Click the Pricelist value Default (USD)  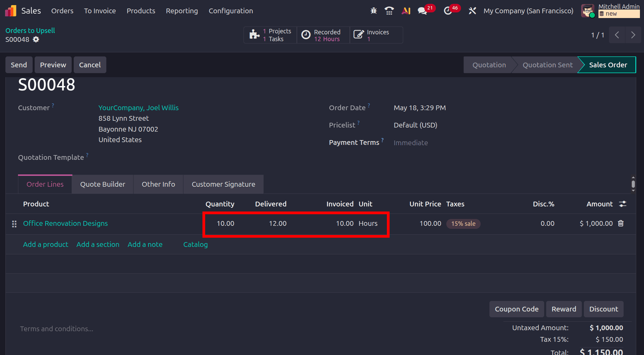415,125
